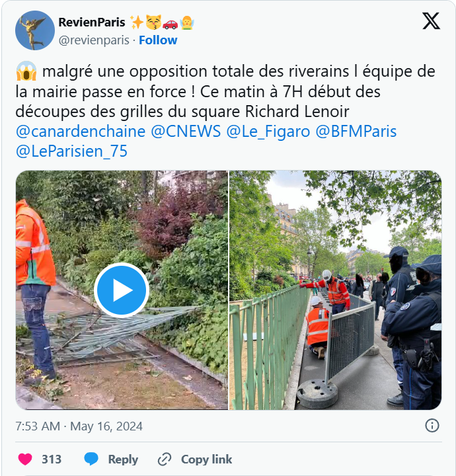This screenshot has height=476, width=456.
Task: Play the embedded video
Action: pos(122,290)
